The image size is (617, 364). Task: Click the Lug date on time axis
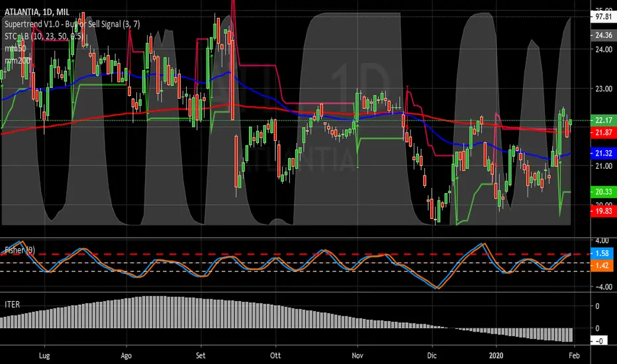click(44, 356)
